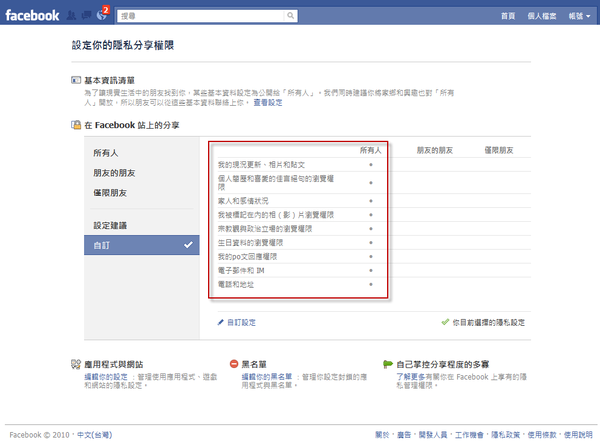Click the 基本資訊清單 card icon
600x446 pixels.
[x=76, y=80]
